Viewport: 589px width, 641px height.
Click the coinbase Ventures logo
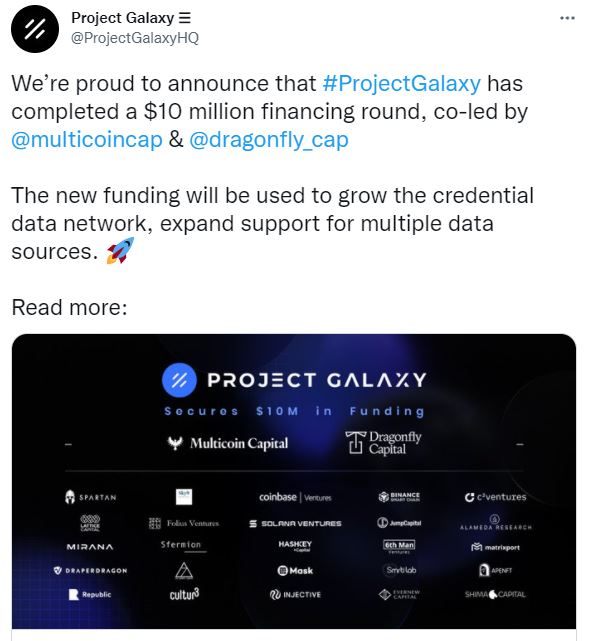pos(295,497)
